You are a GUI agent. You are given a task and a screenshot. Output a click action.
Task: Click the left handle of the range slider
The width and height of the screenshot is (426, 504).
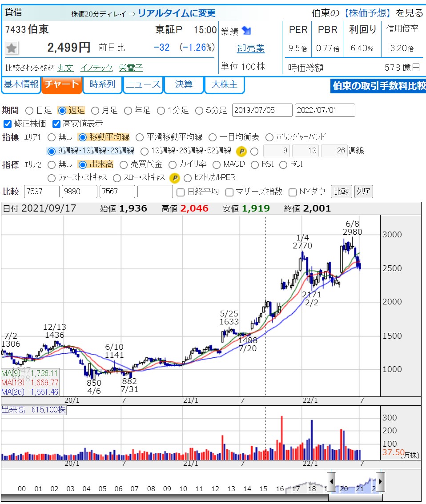[x=331, y=482]
